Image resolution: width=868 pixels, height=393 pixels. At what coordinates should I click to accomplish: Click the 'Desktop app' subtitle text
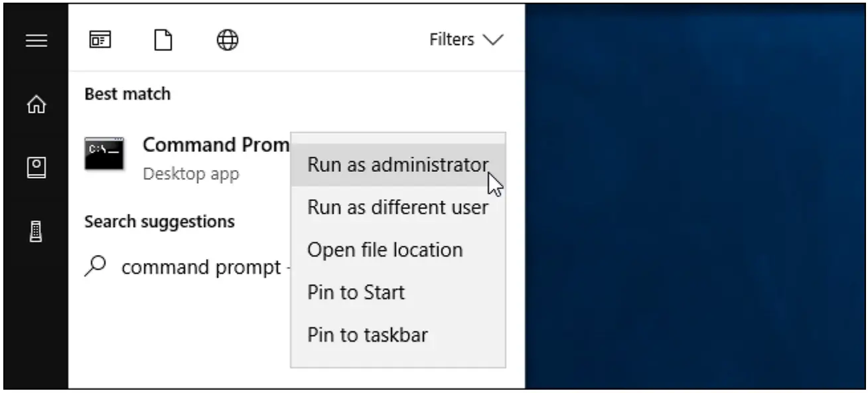(191, 174)
